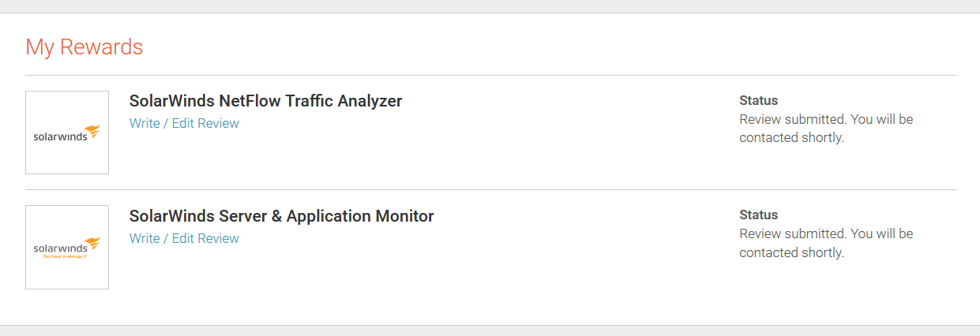Click the Status label for Server & Application Monitor
980x336 pixels.
click(758, 215)
